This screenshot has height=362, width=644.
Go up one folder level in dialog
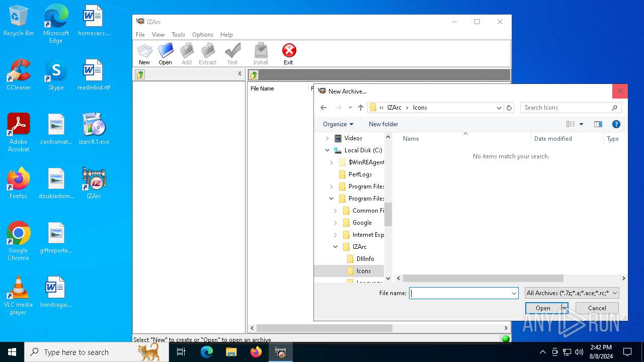(x=361, y=108)
